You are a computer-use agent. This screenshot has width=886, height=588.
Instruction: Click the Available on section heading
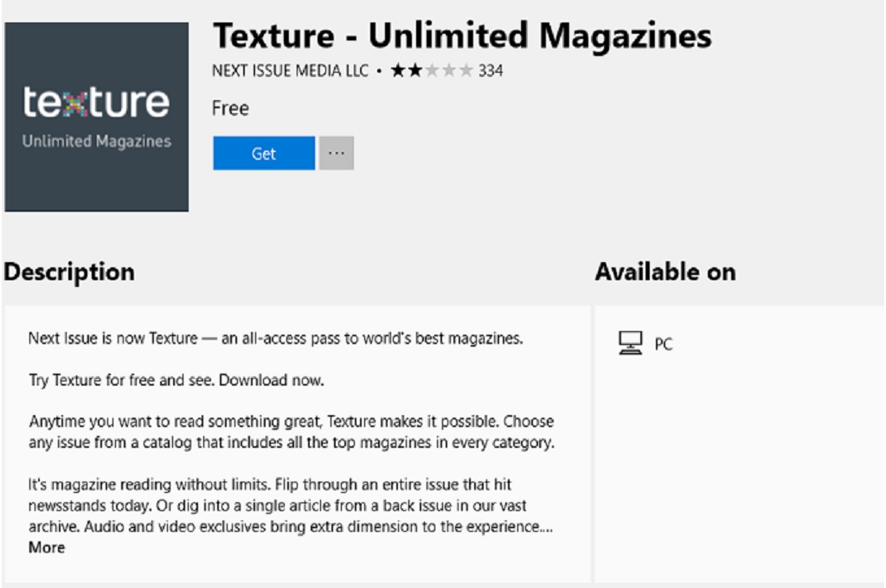(664, 272)
